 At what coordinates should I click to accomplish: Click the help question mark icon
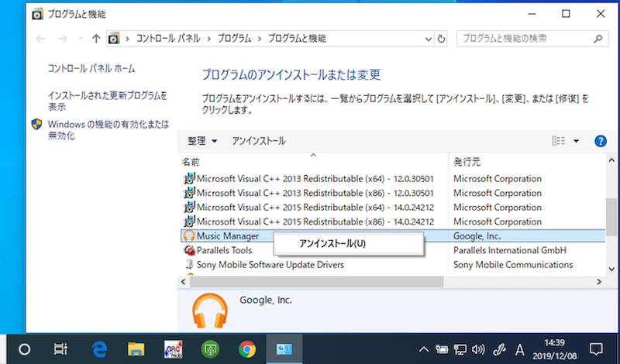(600, 141)
